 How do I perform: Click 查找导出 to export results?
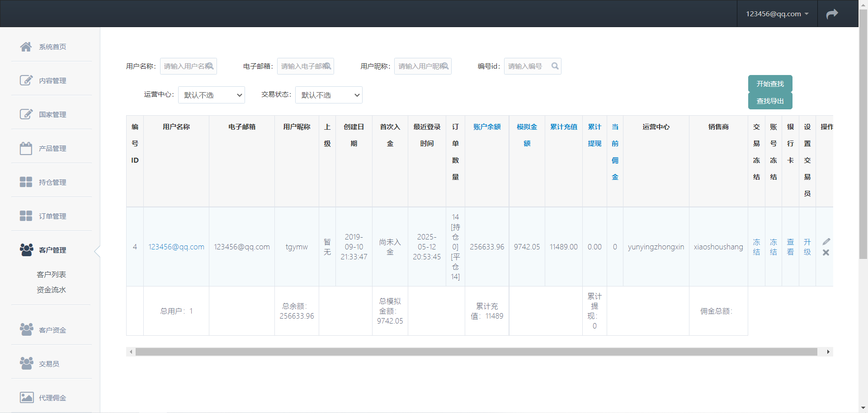click(x=770, y=101)
